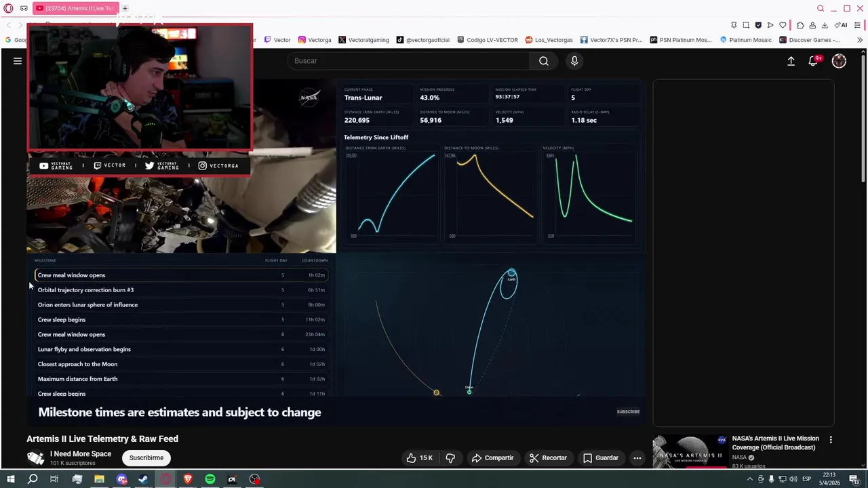Click the Opera pin icon in address bar
Image resolution: width=868 pixels, height=488 pixels.
(x=734, y=25)
